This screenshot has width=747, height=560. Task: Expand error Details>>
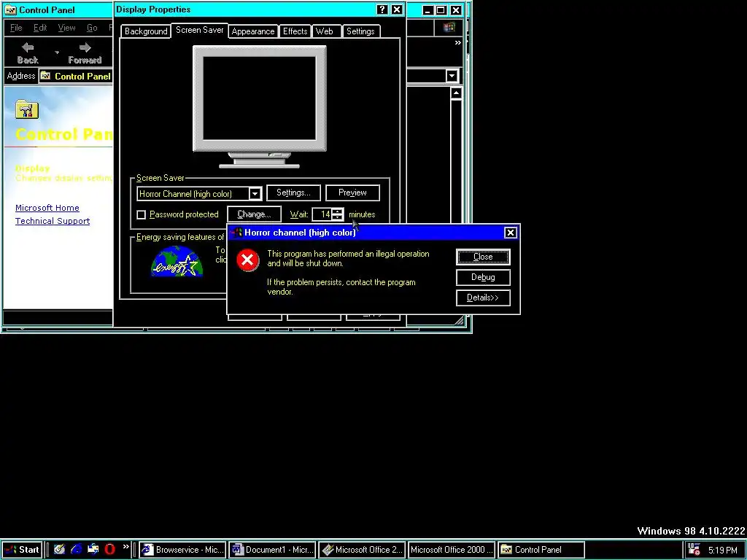[x=483, y=297]
